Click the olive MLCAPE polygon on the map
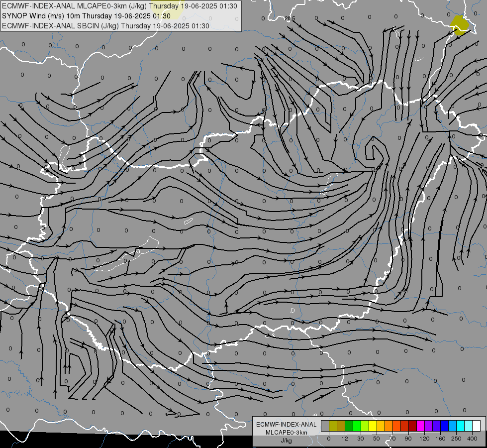The image size is (487, 448). coord(459,25)
